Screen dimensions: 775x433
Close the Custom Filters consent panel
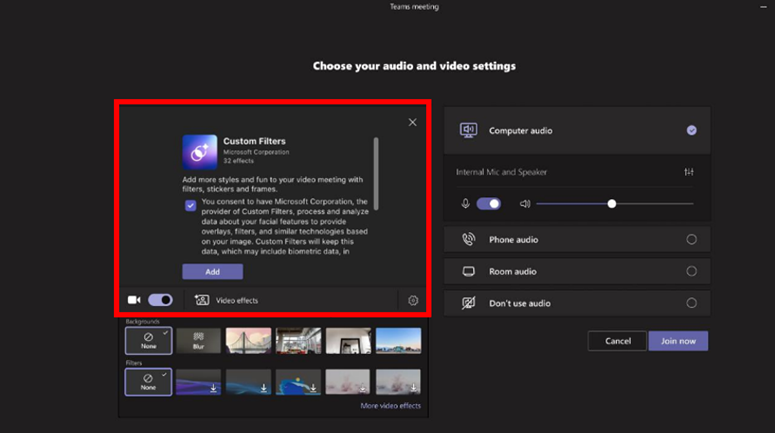pyautogui.click(x=412, y=122)
